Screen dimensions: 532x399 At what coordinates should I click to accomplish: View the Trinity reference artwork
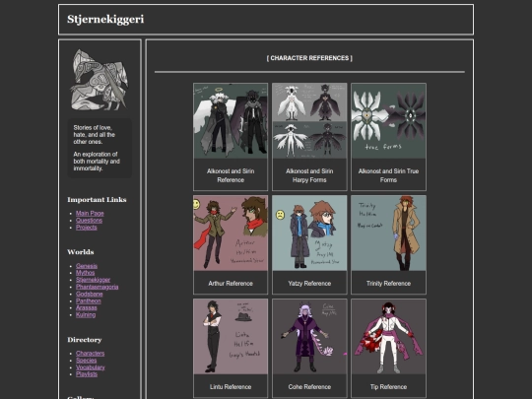(x=388, y=233)
